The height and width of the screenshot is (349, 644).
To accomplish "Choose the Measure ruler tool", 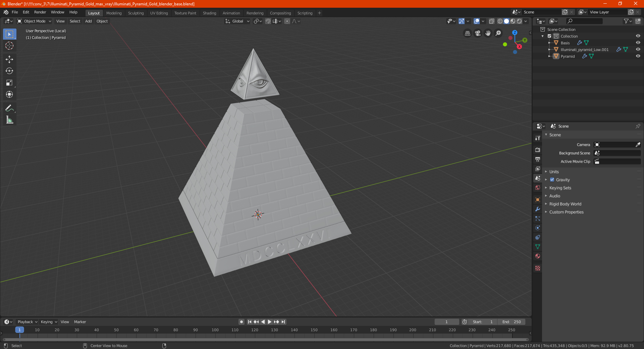I will coord(9,120).
